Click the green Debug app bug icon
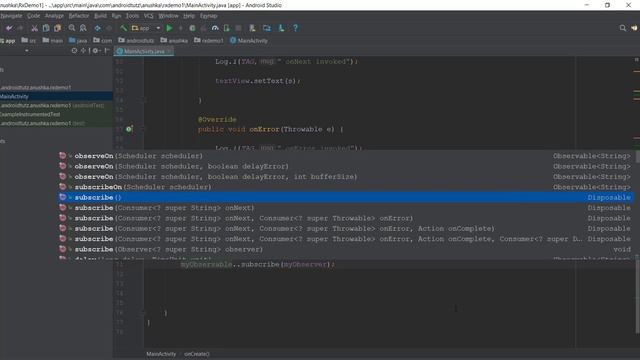640x360 pixels. (192, 28)
